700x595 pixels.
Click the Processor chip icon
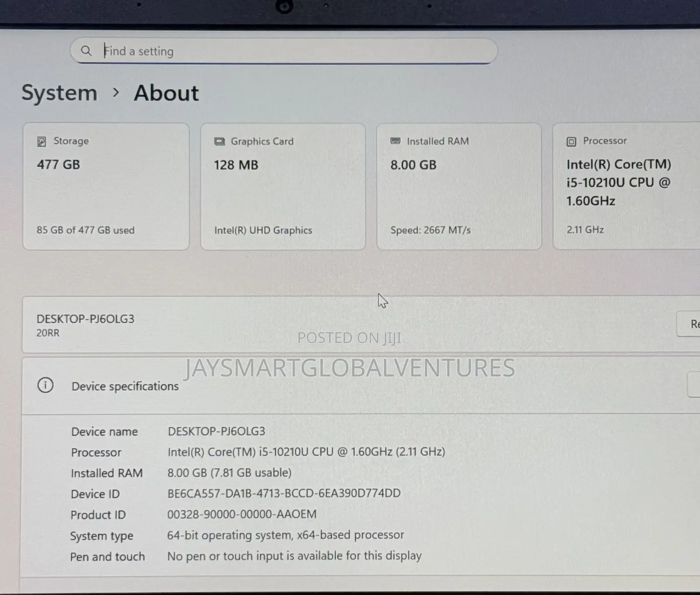tap(571, 141)
